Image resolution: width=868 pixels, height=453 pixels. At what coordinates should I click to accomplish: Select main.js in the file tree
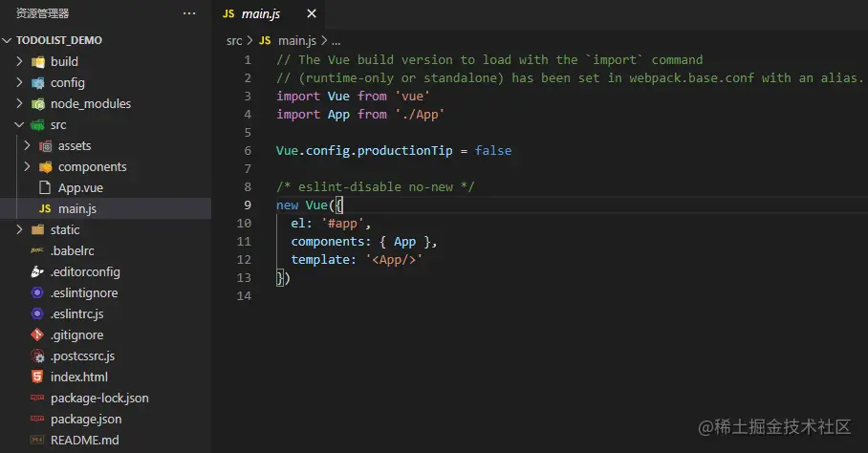pos(76,208)
